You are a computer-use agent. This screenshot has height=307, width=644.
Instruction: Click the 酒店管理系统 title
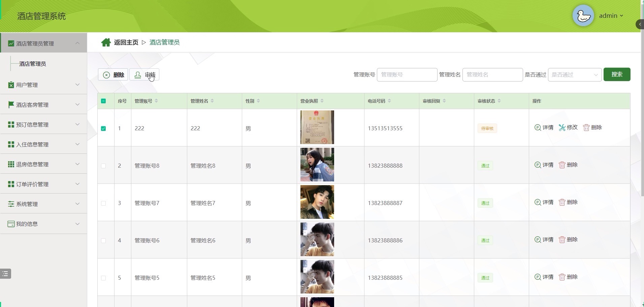pos(41,16)
